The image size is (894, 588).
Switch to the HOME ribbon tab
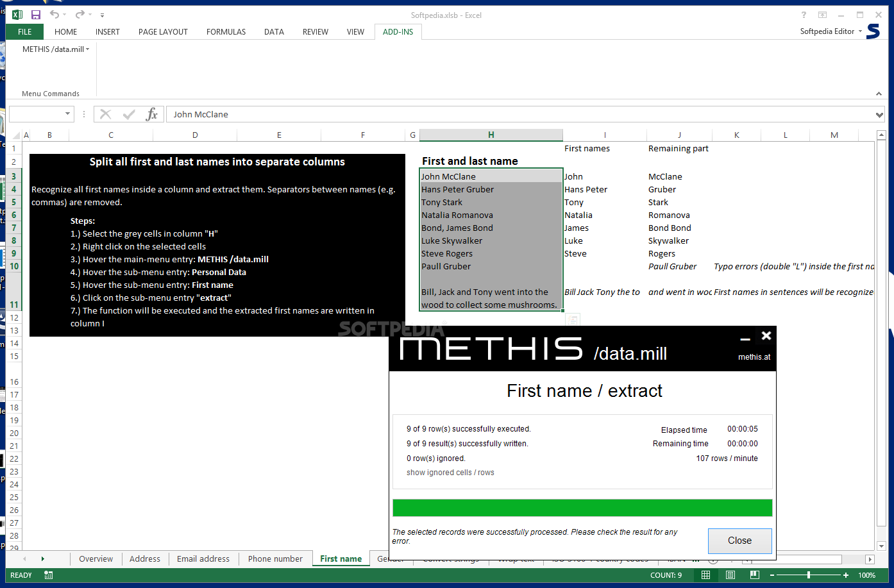(x=65, y=31)
